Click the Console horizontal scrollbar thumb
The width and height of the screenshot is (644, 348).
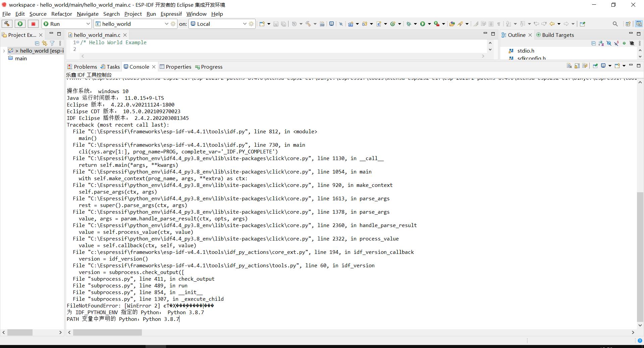tap(107, 332)
